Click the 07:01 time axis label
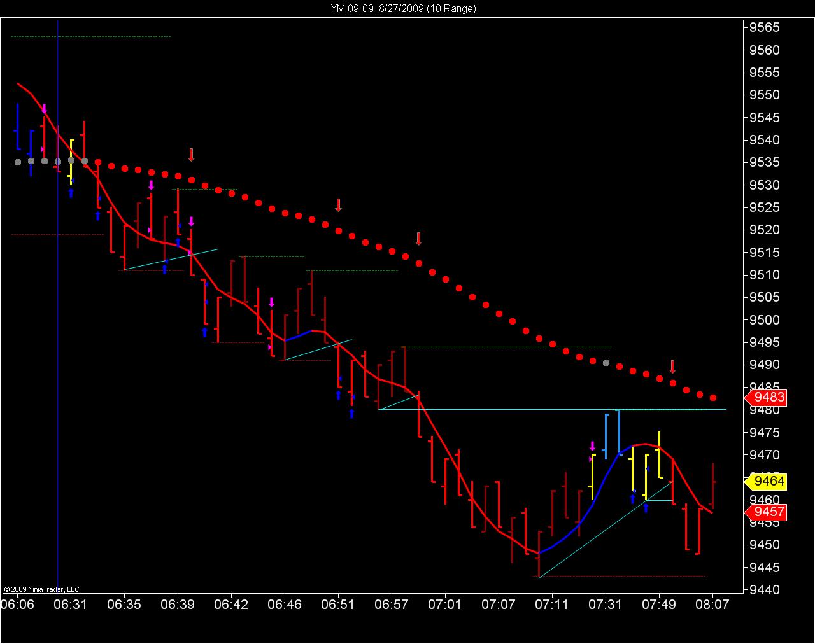 tap(444, 604)
